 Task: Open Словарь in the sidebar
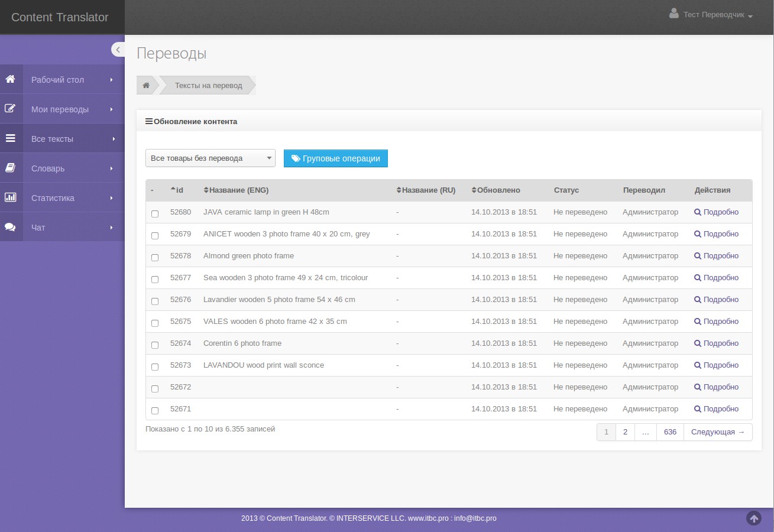[62, 168]
